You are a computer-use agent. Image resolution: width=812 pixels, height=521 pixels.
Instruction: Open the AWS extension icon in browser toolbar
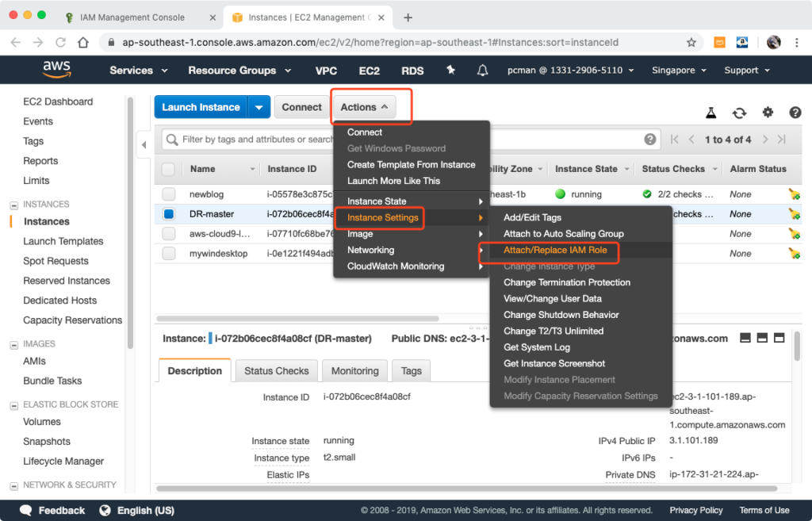(719, 43)
